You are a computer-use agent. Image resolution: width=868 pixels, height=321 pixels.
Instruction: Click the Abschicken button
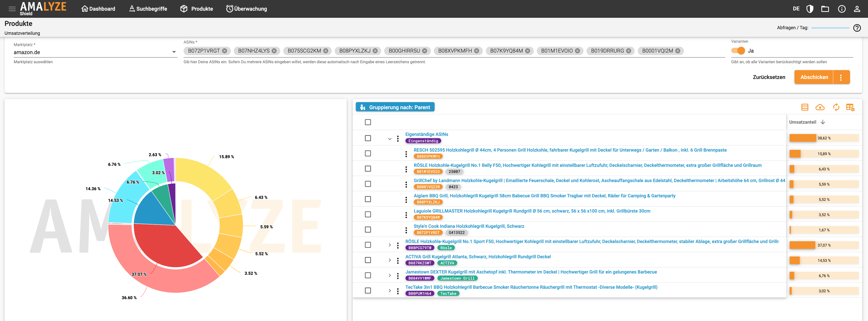[814, 77]
